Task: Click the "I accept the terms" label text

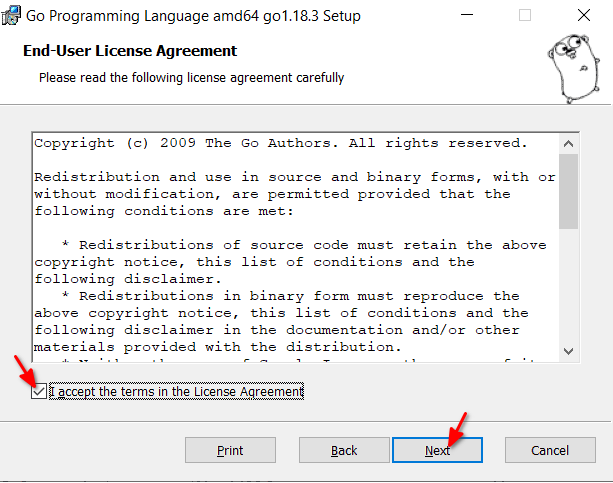Action: pyautogui.click(x=176, y=392)
